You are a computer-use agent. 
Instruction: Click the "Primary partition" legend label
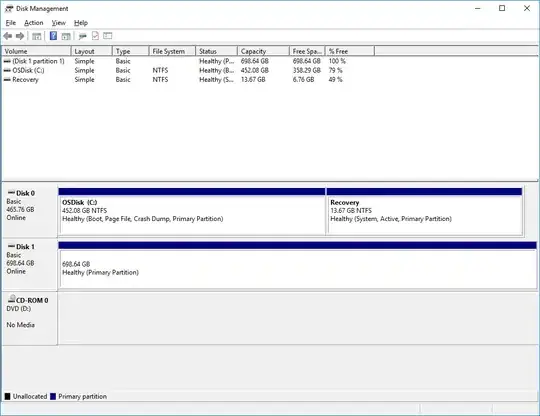click(x=82, y=396)
